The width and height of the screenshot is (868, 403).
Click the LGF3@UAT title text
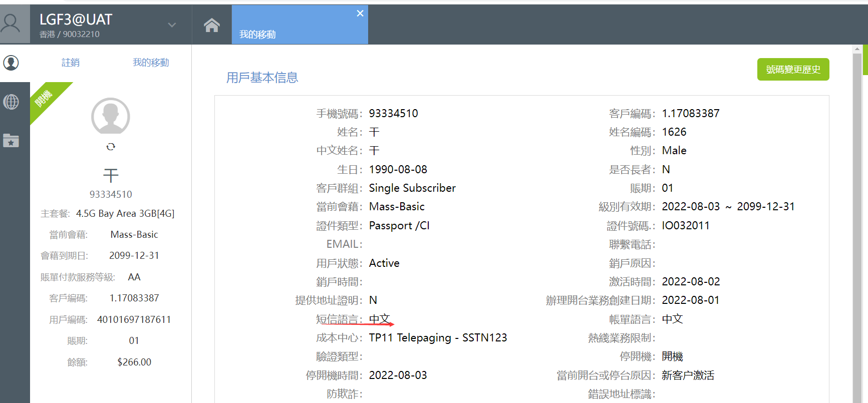point(76,20)
